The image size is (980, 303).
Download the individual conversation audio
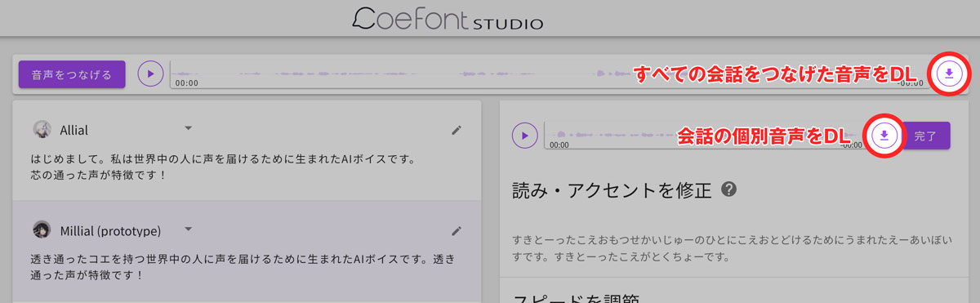click(884, 136)
